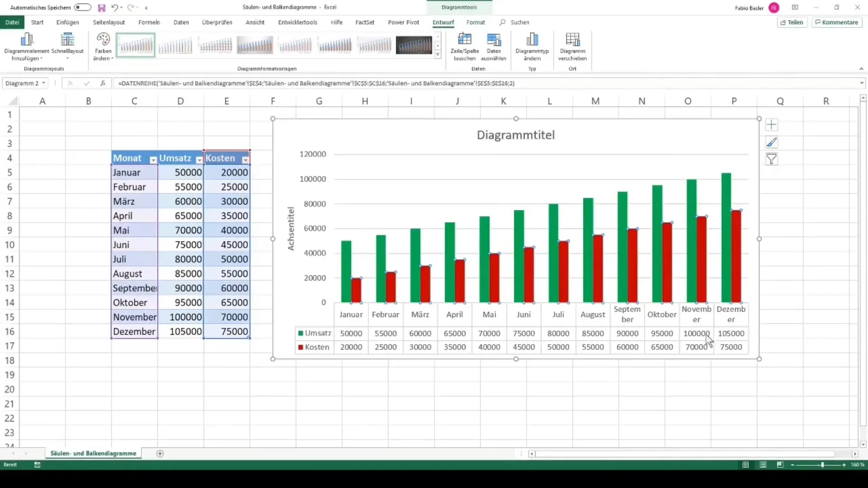Toggle Automatisches Speichern switch
This screenshot has height=488, width=868.
point(82,7)
